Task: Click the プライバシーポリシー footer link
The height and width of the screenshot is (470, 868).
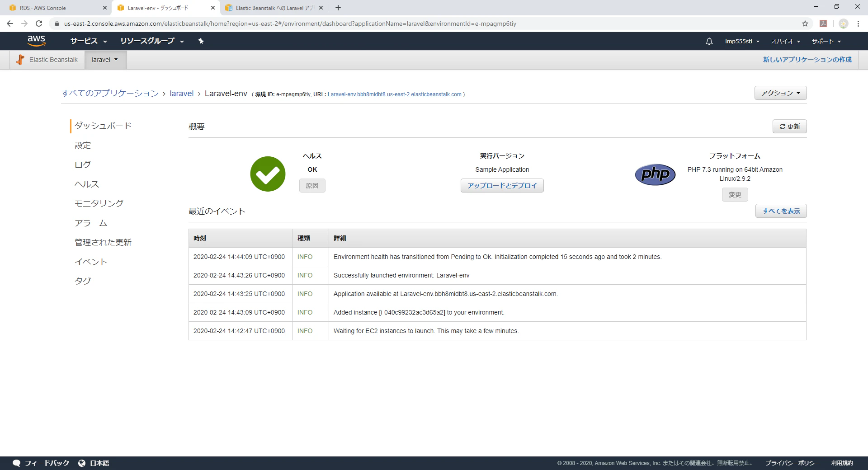Action: click(792, 463)
